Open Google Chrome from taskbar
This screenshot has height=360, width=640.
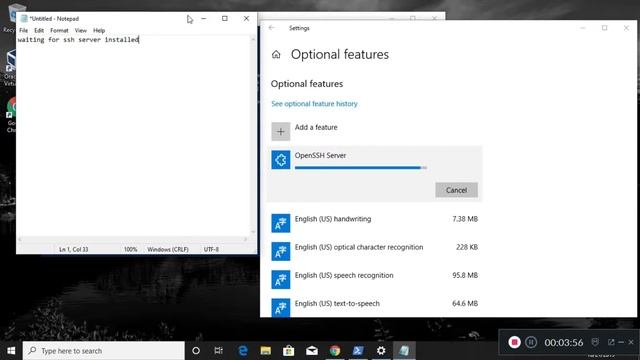(335, 351)
